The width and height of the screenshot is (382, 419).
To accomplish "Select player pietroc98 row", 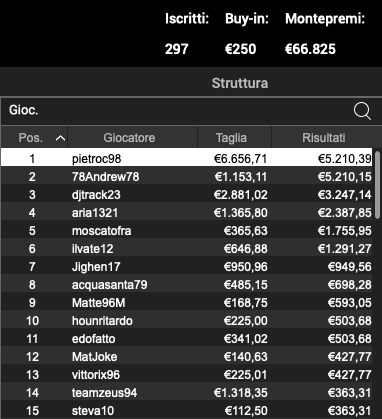I will point(187,158).
